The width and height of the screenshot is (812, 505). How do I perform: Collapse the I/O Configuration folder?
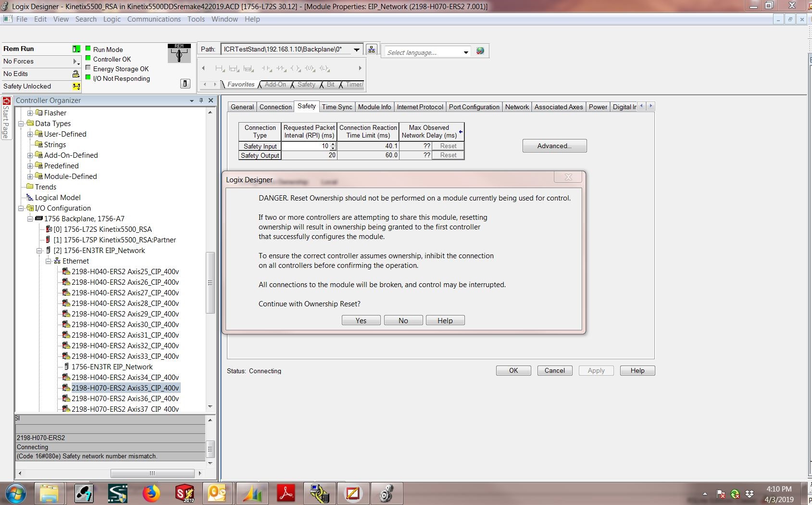[x=21, y=208]
